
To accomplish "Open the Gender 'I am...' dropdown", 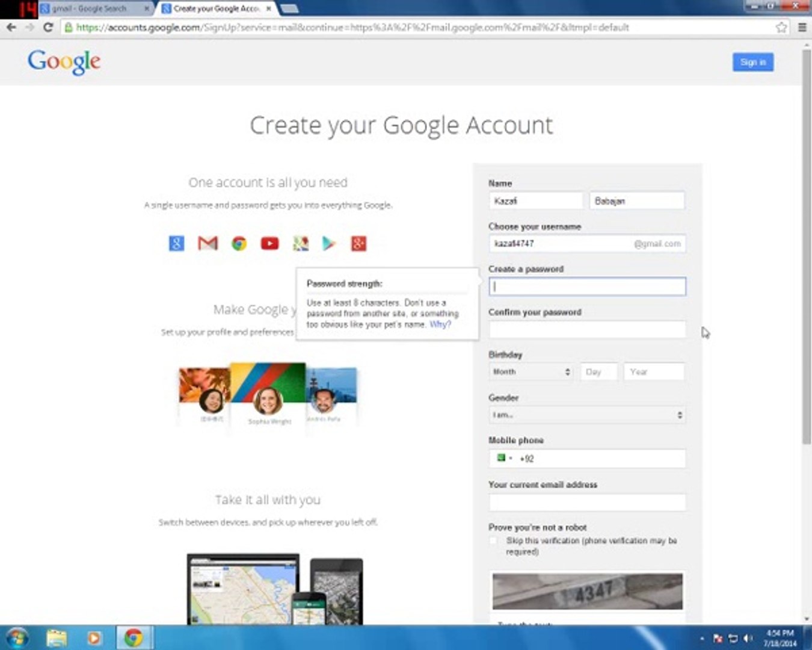I will click(587, 415).
